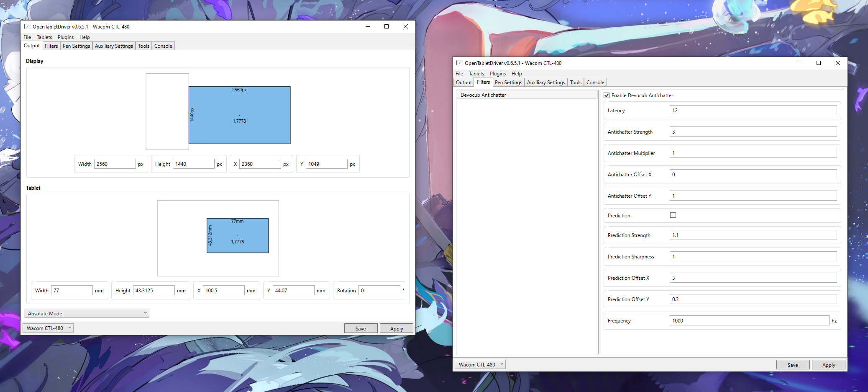Enable the Prediction checkbox
The image size is (868, 392).
pyautogui.click(x=673, y=215)
